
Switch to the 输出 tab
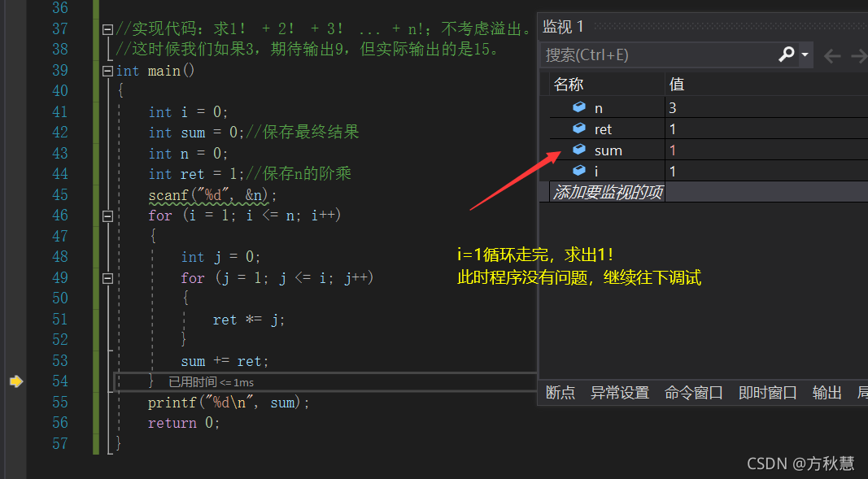(x=827, y=393)
